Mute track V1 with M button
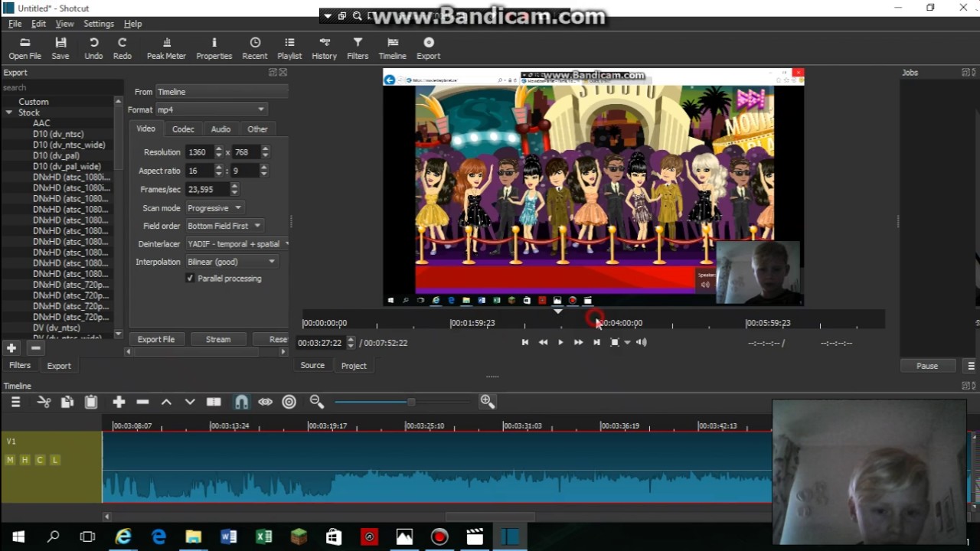The width and height of the screenshot is (980, 551). pyautogui.click(x=10, y=460)
